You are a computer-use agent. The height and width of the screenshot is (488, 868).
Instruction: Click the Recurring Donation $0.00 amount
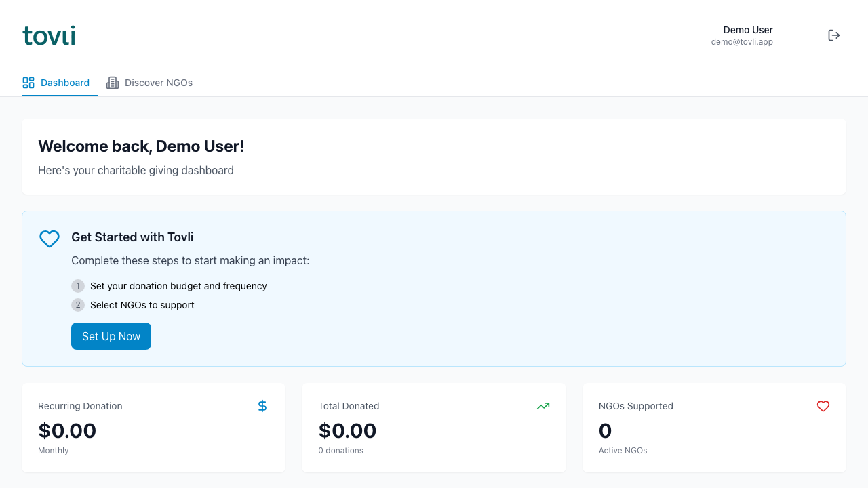pos(67,430)
